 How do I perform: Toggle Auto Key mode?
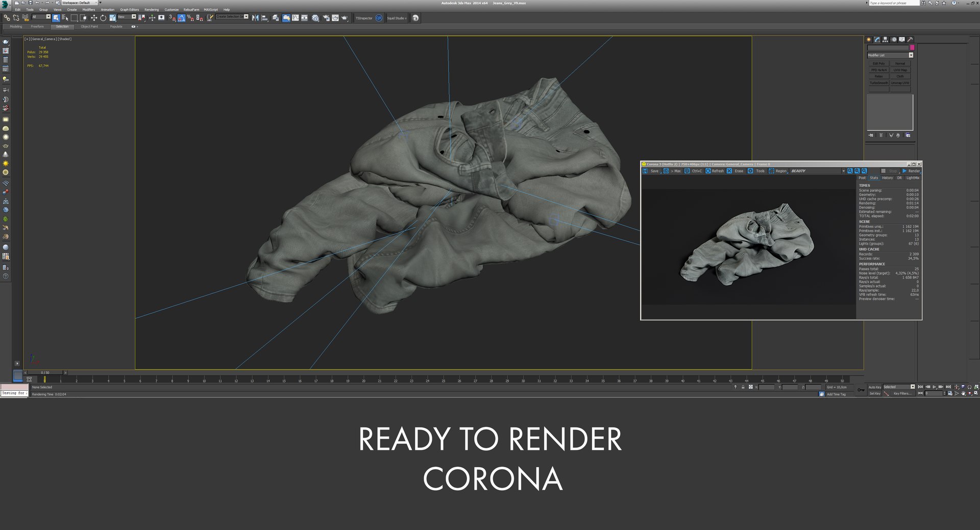pyautogui.click(x=875, y=387)
